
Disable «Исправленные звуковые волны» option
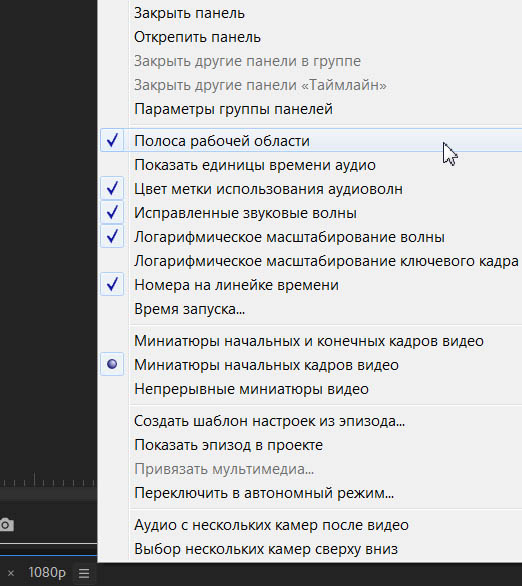[311, 213]
